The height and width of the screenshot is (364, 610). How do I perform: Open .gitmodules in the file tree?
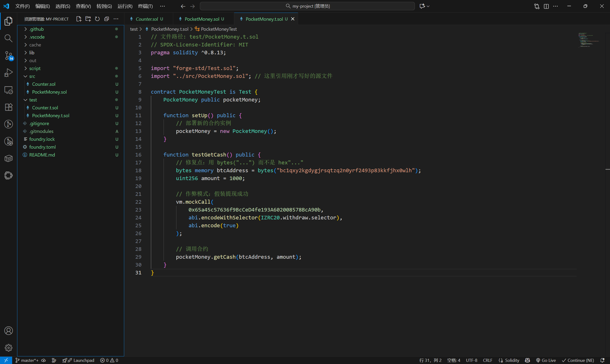(70, 131)
